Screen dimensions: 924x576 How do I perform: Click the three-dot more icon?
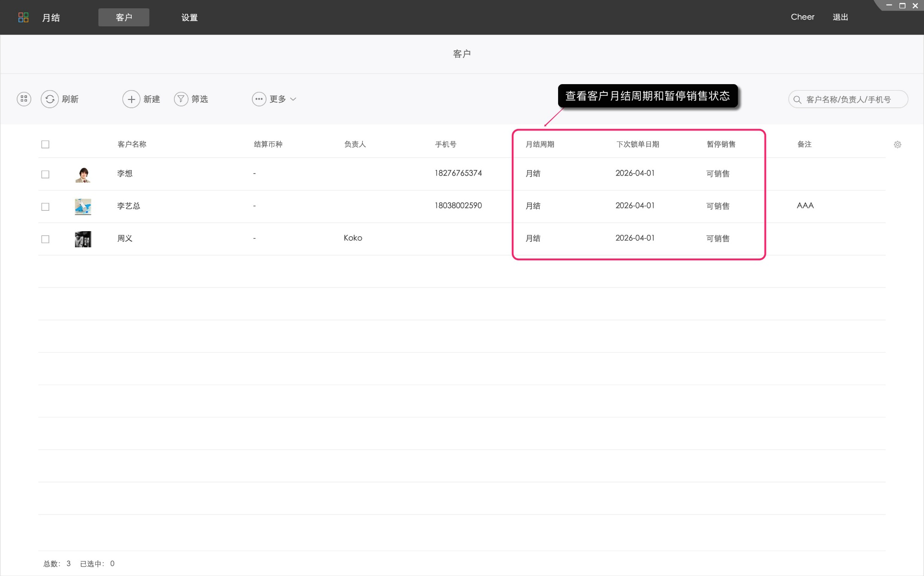[x=259, y=99]
